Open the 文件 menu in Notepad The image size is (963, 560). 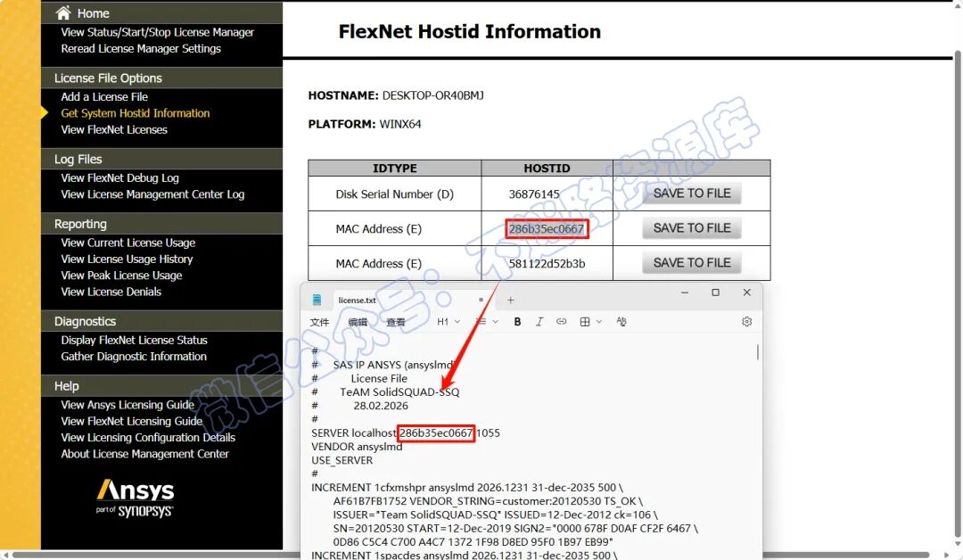pyautogui.click(x=319, y=322)
